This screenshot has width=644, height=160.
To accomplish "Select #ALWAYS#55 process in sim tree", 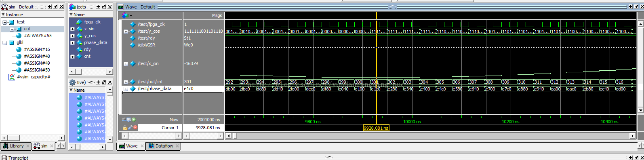I will coord(37,36).
